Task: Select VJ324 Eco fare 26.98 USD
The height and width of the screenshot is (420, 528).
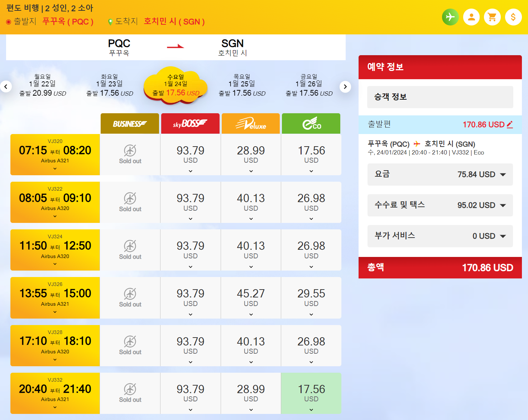Action: (x=311, y=250)
